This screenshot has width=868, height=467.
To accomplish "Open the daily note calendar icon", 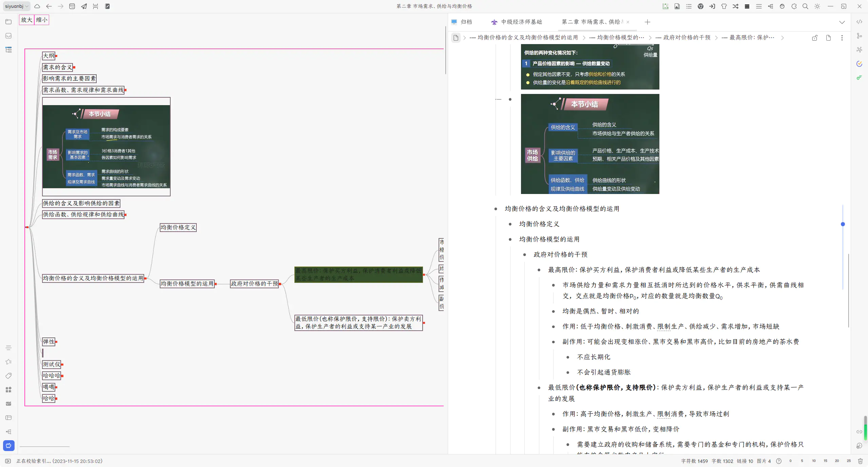I will coord(72,6).
